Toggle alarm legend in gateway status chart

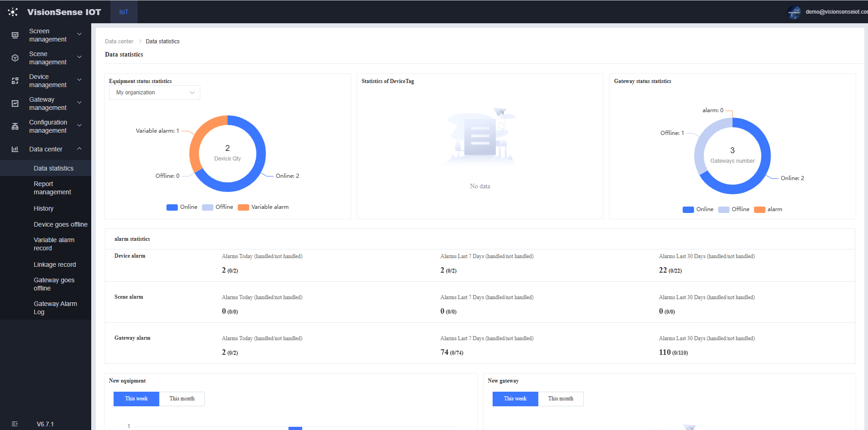(768, 209)
